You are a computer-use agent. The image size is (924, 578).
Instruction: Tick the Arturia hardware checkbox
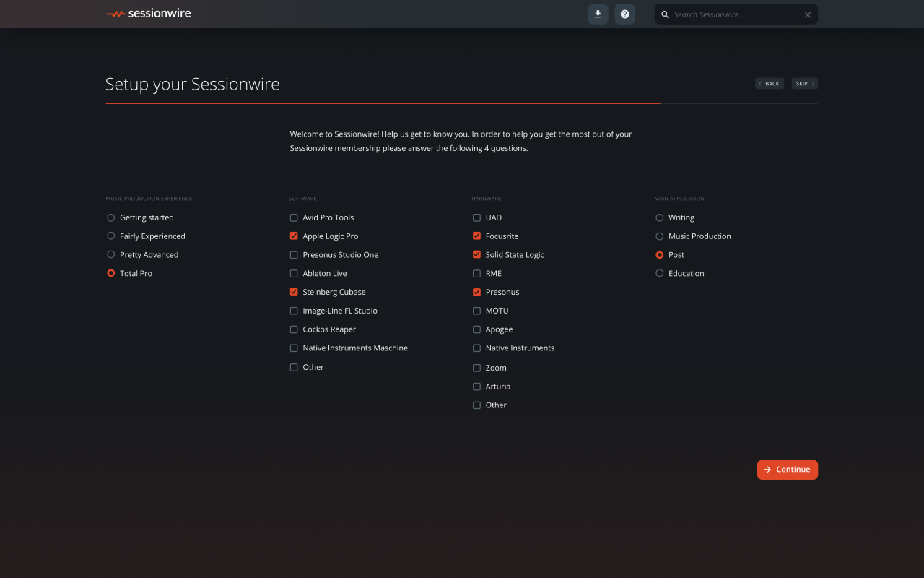(476, 387)
